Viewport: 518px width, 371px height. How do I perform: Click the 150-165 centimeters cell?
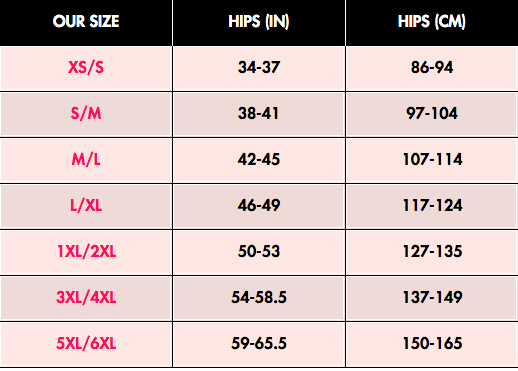tap(432, 344)
